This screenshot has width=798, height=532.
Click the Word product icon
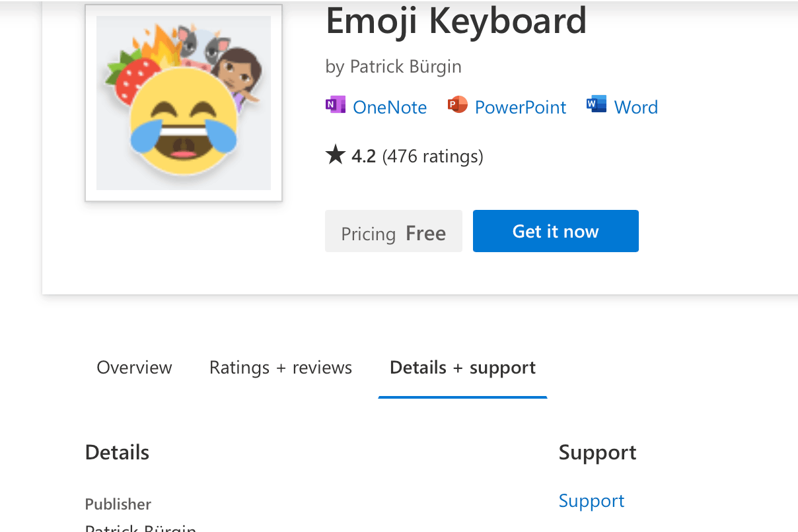coord(595,104)
